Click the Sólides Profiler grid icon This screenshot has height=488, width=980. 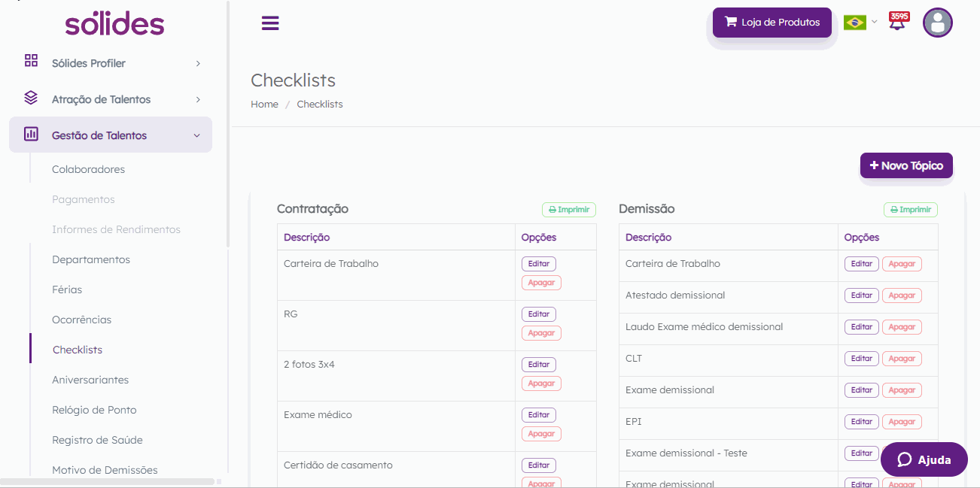31,60
